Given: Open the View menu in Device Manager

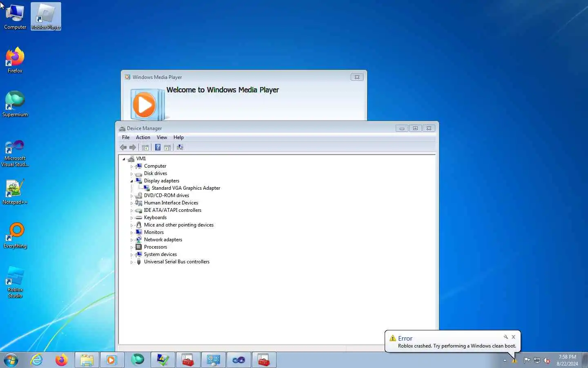Looking at the screenshot, I should click(x=162, y=137).
